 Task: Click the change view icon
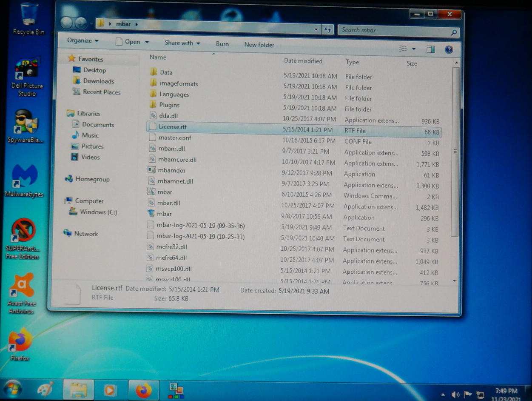[x=402, y=49]
